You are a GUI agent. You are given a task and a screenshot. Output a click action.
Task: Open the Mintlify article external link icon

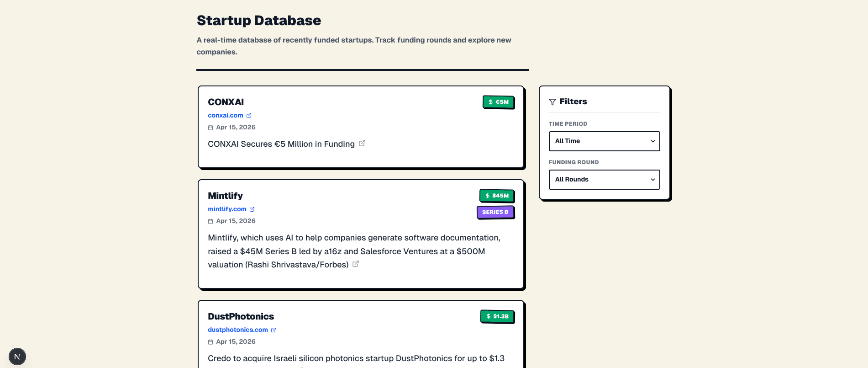pyautogui.click(x=356, y=264)
